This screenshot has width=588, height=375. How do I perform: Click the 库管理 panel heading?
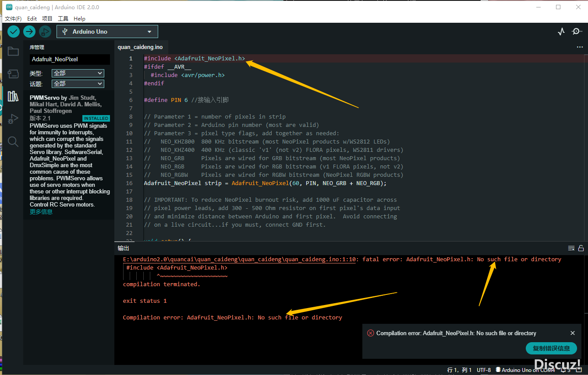37,47
